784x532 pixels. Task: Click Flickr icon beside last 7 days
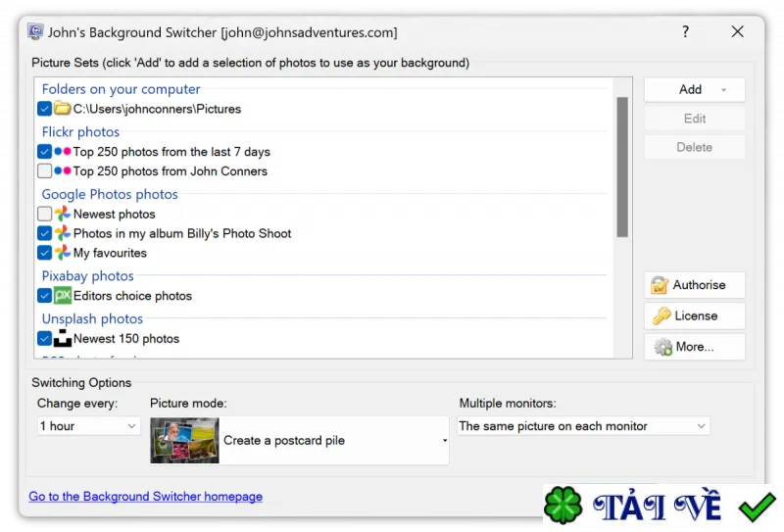coord(62,151)
